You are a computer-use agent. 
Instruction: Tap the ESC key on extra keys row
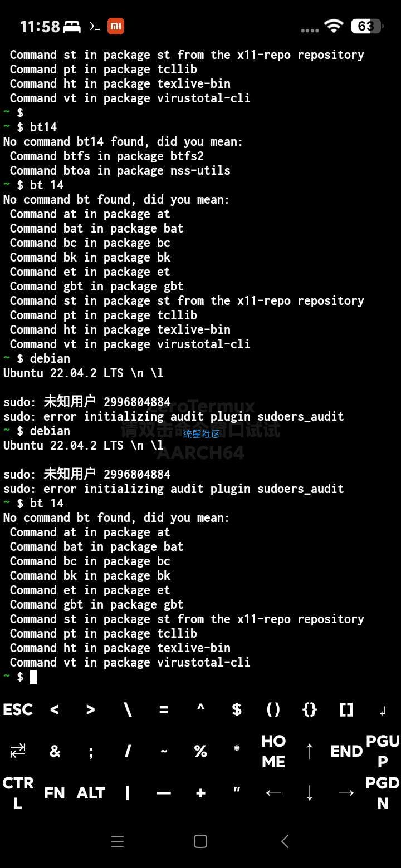pos(18,709)
